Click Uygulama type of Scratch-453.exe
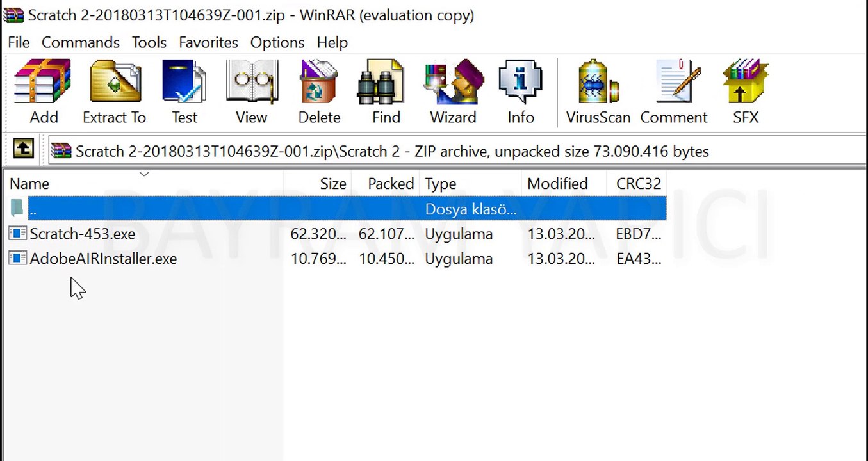 click(x=459, y=234)
